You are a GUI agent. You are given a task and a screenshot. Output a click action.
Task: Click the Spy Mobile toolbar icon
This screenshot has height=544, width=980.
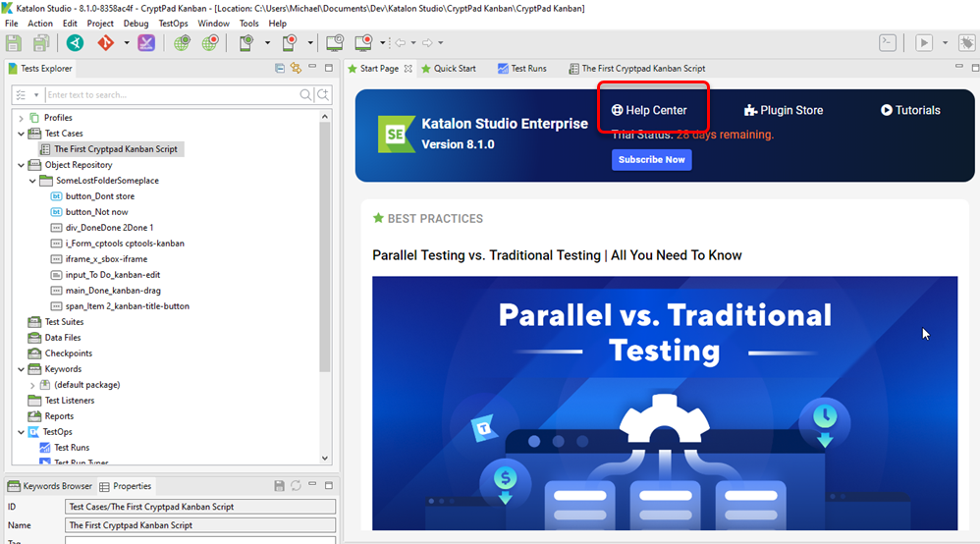pos(246,42)
